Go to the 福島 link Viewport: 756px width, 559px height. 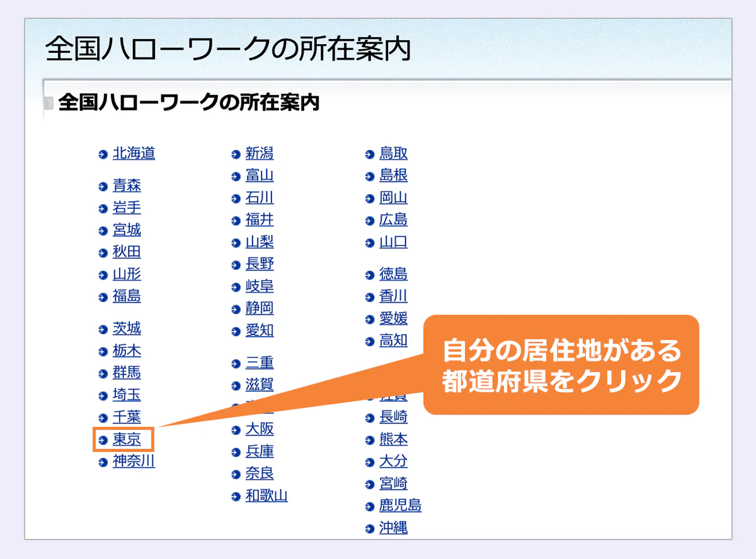coord(127,296)
